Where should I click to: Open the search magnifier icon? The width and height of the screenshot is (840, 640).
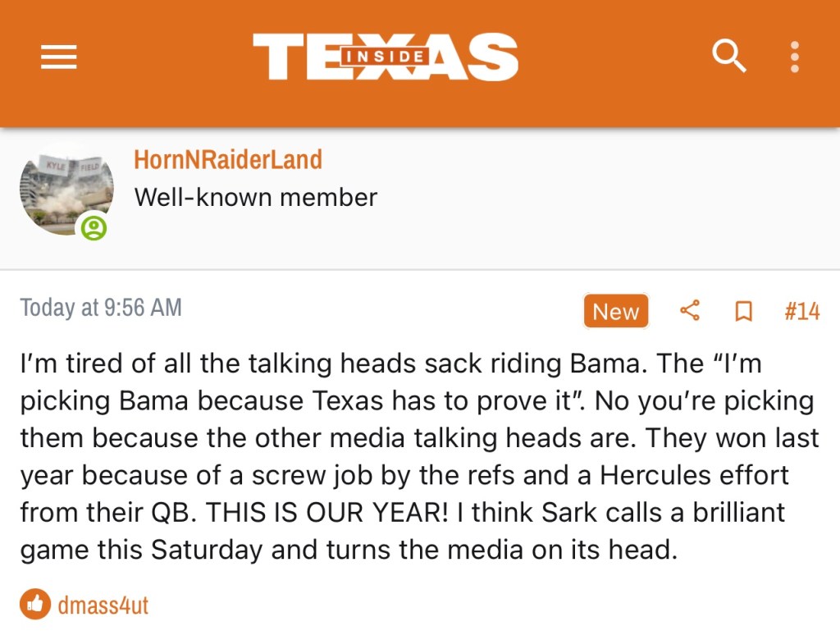click(728, 57)
